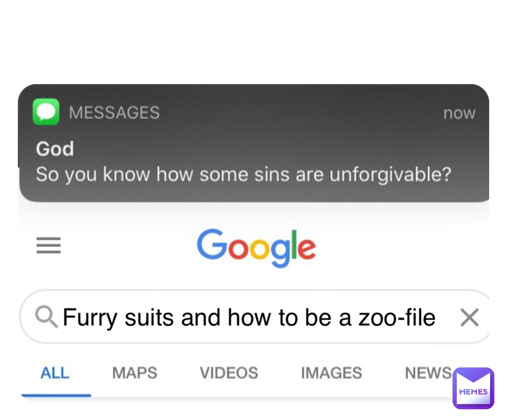Click the green speech bubble icon
Viewport: 507px width, 420px height.
pos(46,111)
